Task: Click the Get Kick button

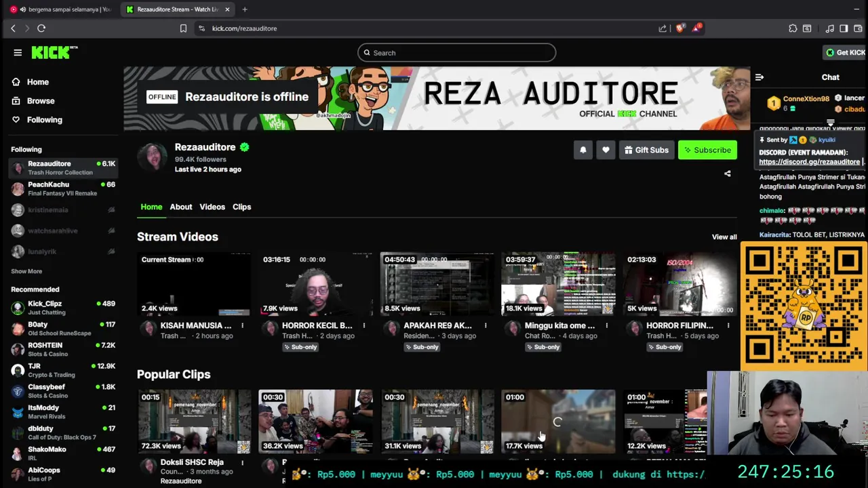Action: 845,52
